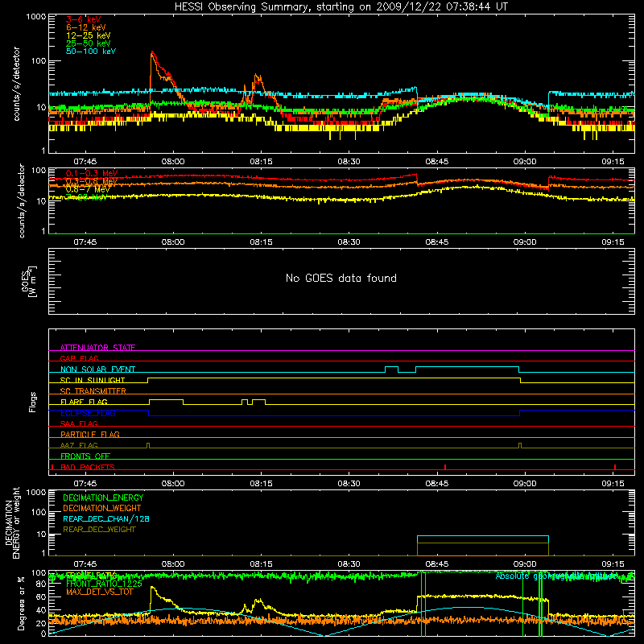Click the HESSI Observing Summary title text
644x644 pixels.
pyautogui.click(x=341, y=7)
